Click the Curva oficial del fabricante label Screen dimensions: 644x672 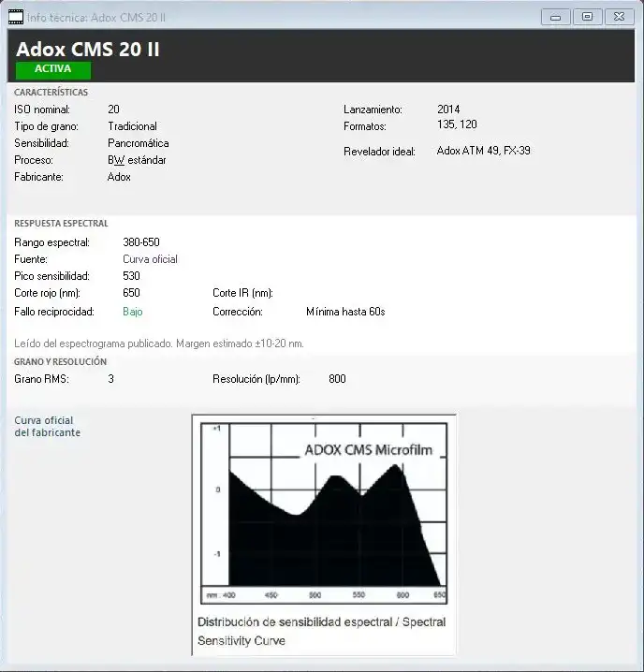tap(47, 427)
